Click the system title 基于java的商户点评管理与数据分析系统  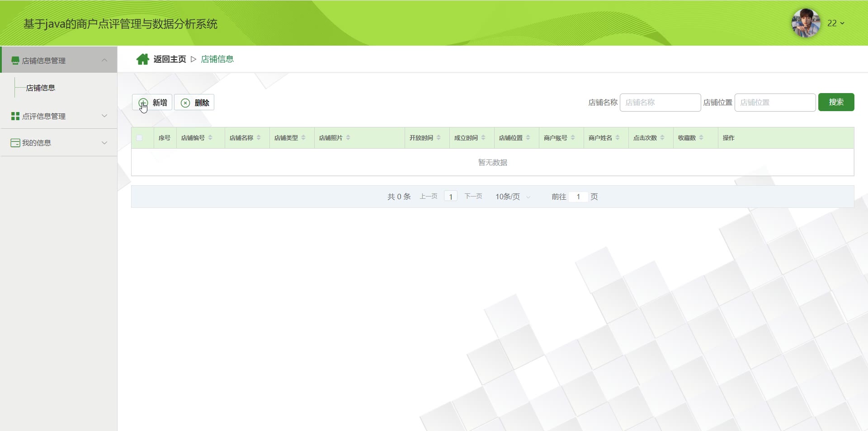tap(120, 23)
